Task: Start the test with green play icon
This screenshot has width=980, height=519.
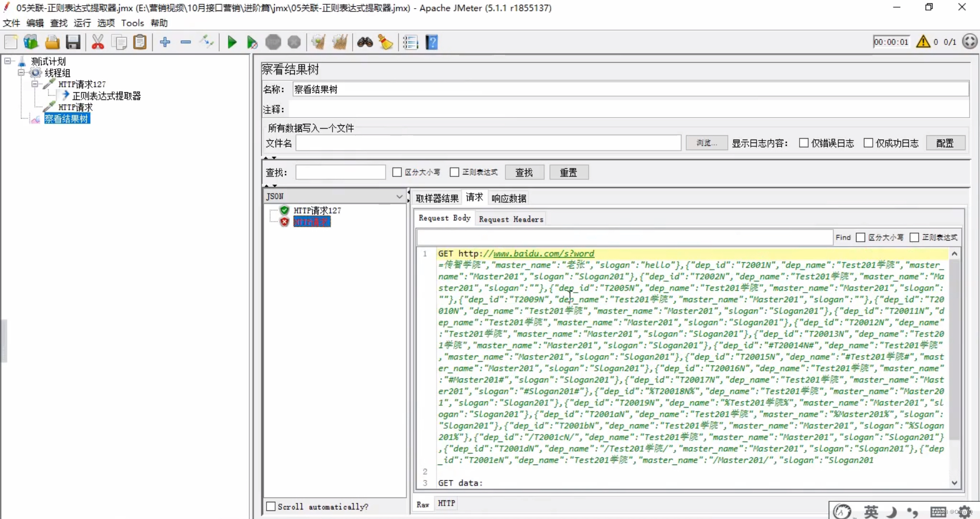Action: [x=232, y=42]
